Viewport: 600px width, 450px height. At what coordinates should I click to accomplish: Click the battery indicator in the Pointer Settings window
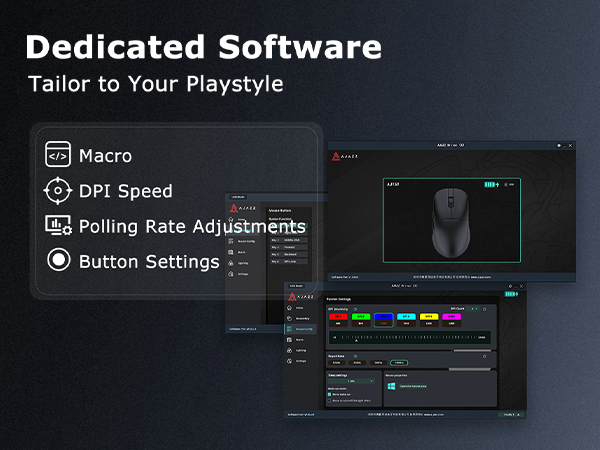511,294
